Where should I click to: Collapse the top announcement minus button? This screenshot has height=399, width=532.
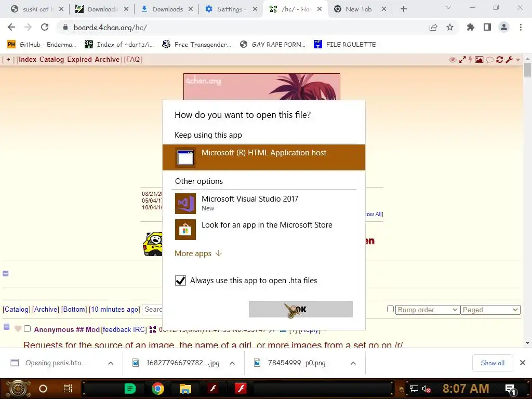point(6,273)
